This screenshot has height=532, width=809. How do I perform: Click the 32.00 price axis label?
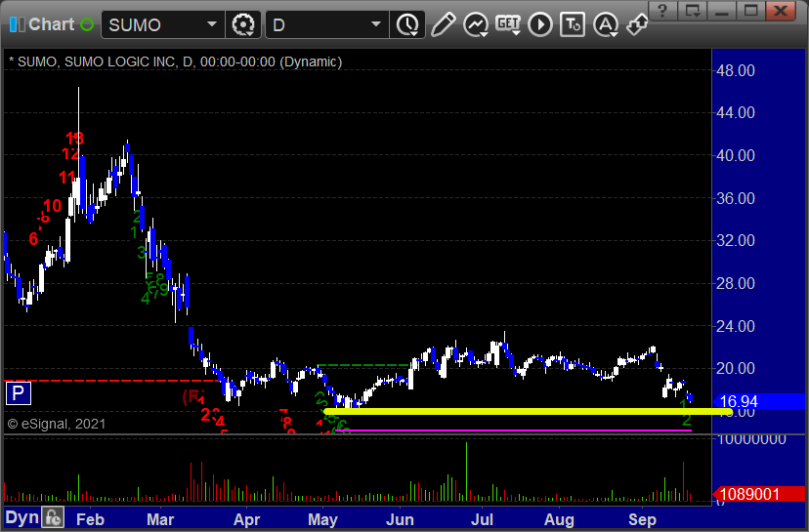[x=736, y=240]
